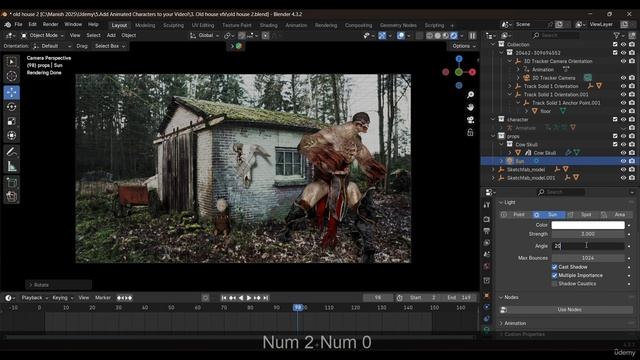Click the Use Nodes button
Image resolution: width=640 pixels, height=360 pixels.
click(x=569, y=310)
